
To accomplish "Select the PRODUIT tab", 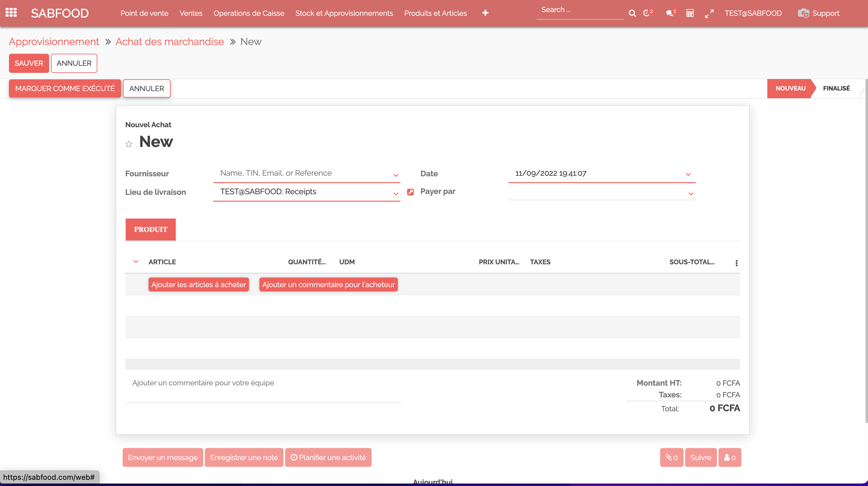I will point(151,229).
